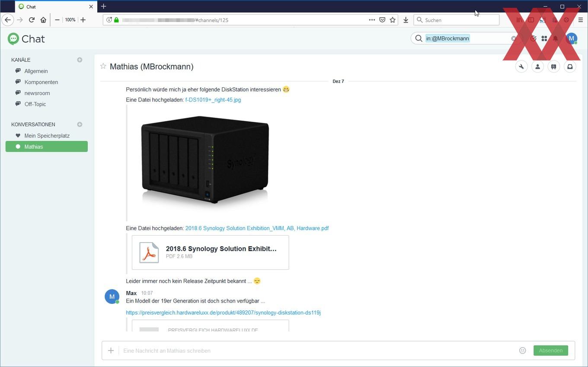Start a new conversation under KONVERSATIONEN

(x=80, y=124)
